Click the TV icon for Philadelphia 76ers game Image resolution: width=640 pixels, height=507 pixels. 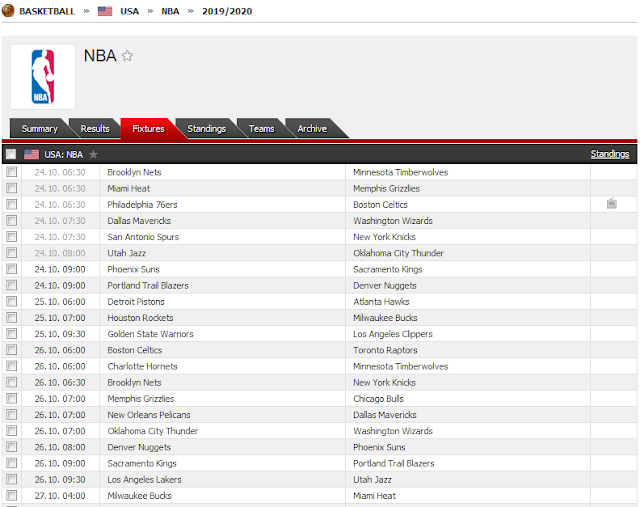pyautogui.click(x=611, y=203)
